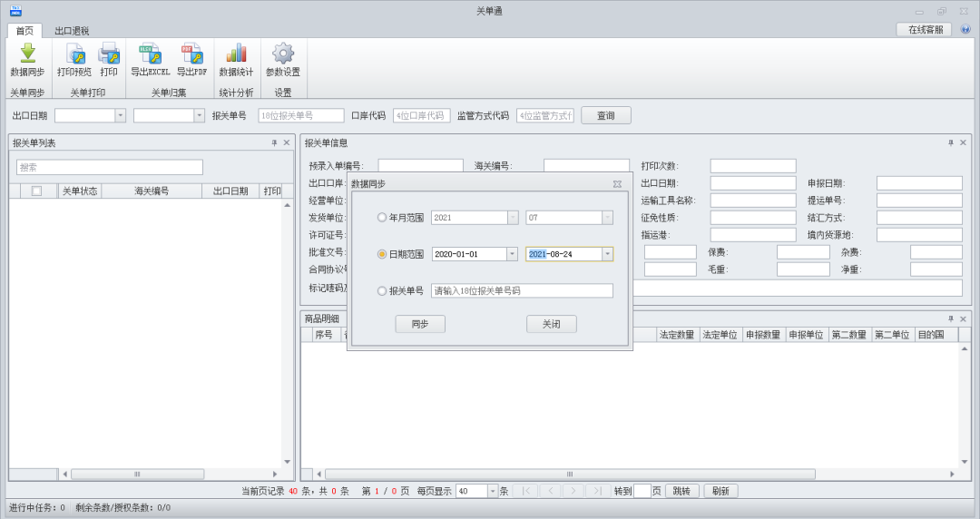Viewport: 980px width, 519px height.
Task: Close the 报关单信息 panel
Action: pyautogui.click(x=963, y=142)
